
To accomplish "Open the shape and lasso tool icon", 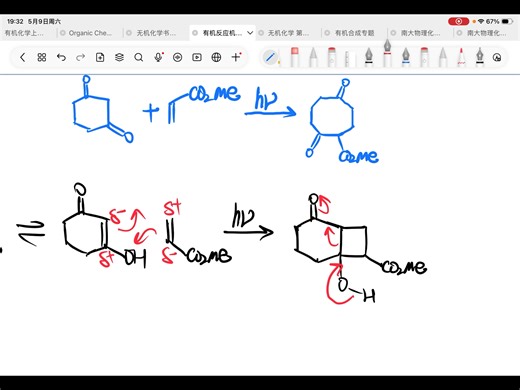I will point(497,57).
